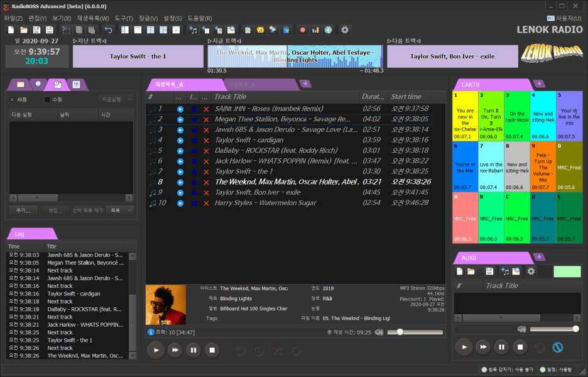This screenshot has height=377, width=588.
Task: Click the AUX player pause button
Action: click(x=501, y=347)
